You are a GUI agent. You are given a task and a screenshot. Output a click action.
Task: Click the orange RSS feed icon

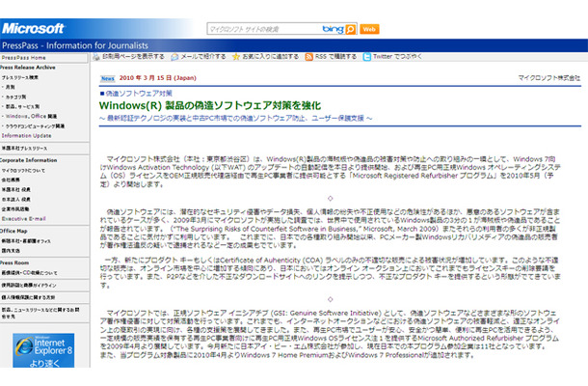point(309,57)
